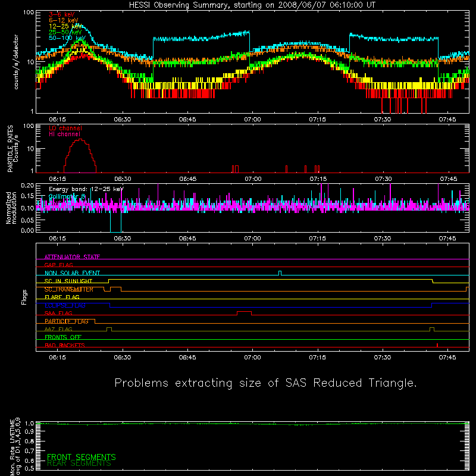
Task: Click the AA7_FLAG pulse near 07:45
Action: pyautogui.click(x=432, y=329)
